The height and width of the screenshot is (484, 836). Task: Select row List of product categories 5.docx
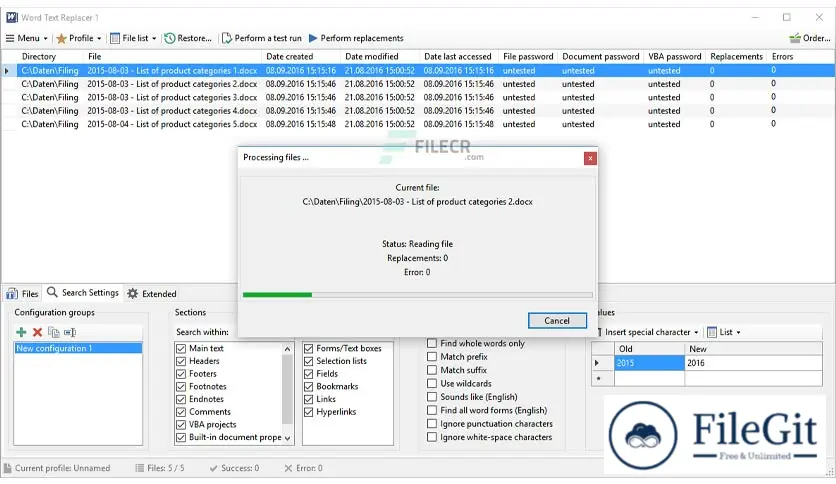418,124
